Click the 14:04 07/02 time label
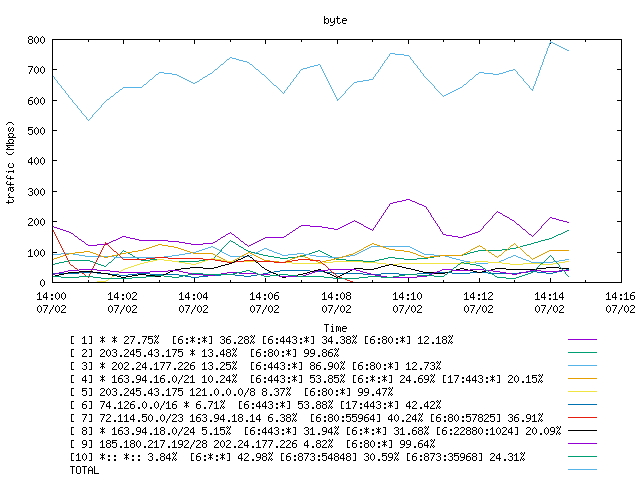The width and height of the screenshot is (640, 480). pyautogui.click(x=193, y=302)
